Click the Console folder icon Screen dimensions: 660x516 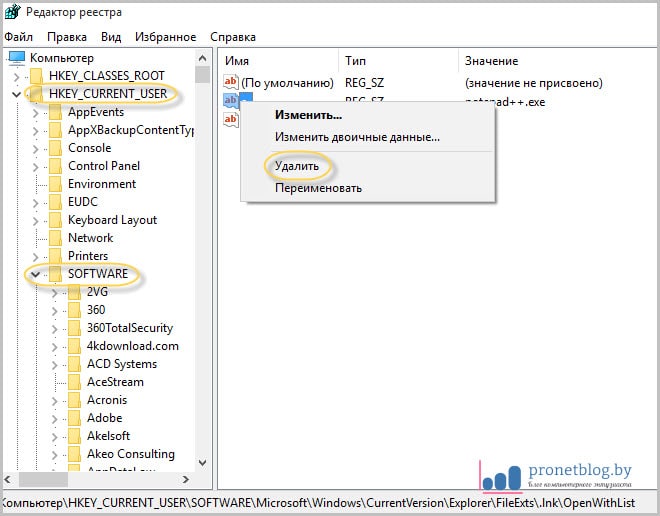click(x=55, y=148)
